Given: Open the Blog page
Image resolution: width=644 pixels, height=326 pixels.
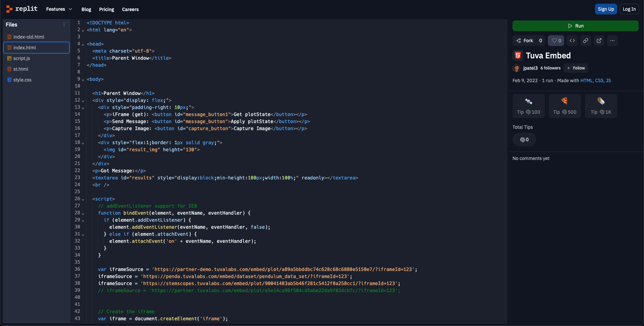Looking at the screenshot, I should click(86, 9).
